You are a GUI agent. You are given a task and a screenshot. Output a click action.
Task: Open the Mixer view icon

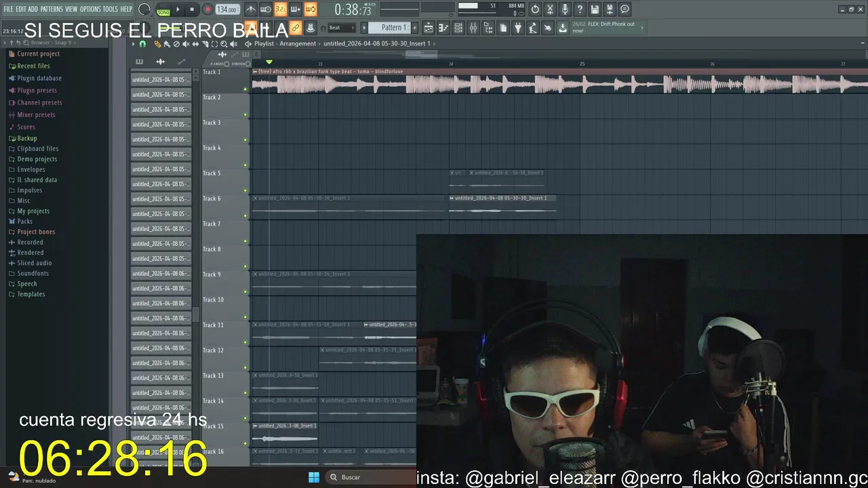tap(473, 28)
